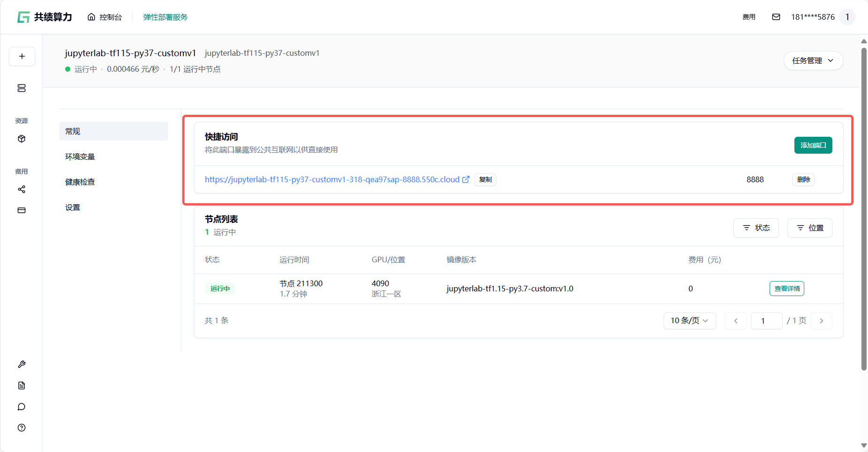
Task: Expand the 任务管理 dropdown
Action: coord(813,61)
